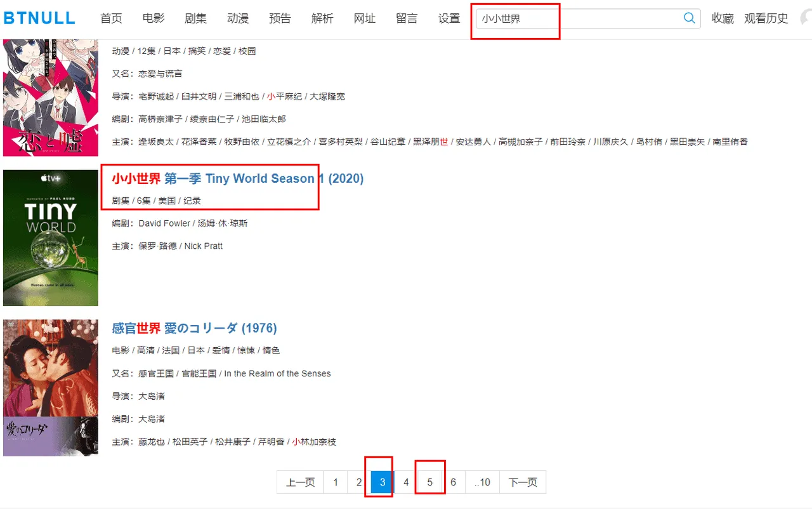Open the 预告 navigation item
This screenshot has height=509, width=812.
pos(280,18)
